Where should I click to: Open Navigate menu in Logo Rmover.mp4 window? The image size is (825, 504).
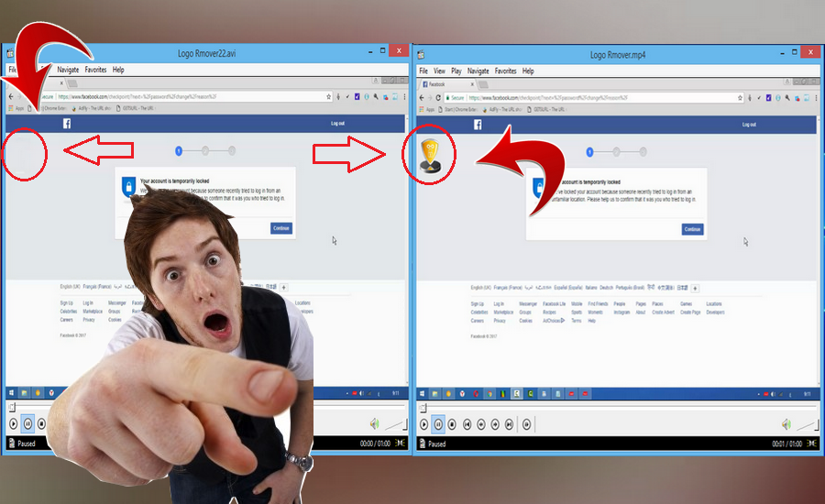(478, 71)
